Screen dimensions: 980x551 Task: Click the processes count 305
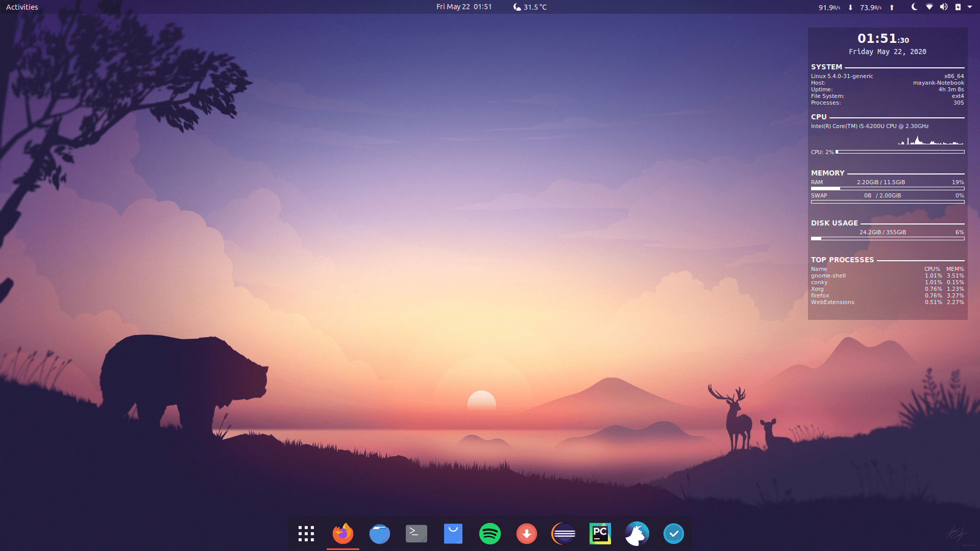click(x=959, y=103)
